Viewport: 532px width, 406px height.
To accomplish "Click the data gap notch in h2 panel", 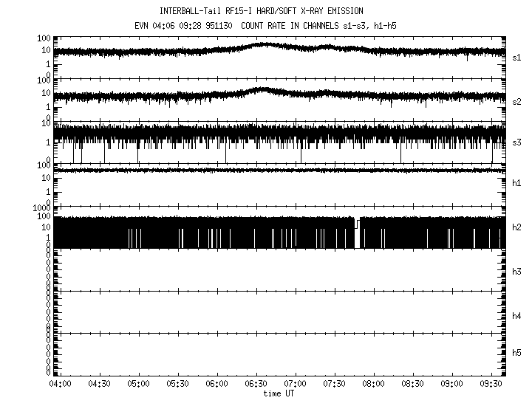I will 356,223.
